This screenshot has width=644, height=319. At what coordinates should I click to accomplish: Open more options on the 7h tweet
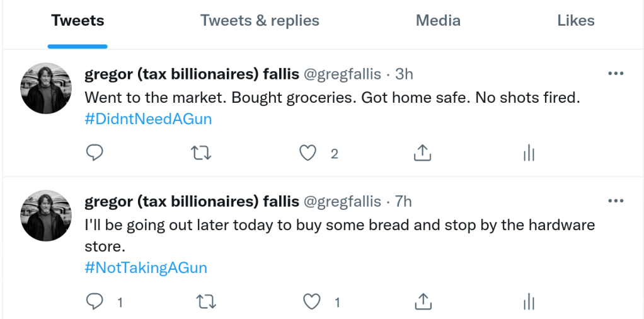(615, 201)
